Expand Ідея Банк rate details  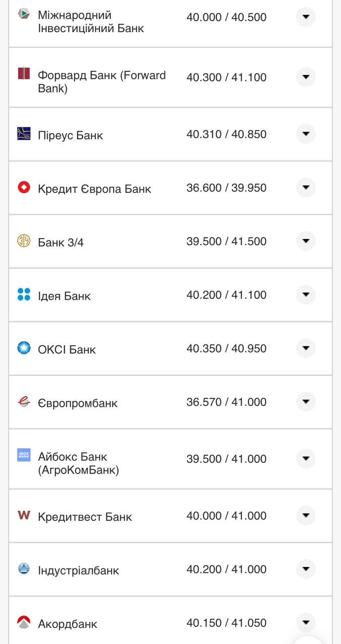[305, 295]
